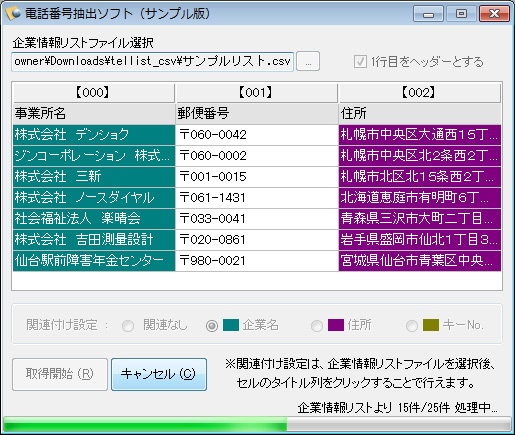Viewport: 515px width, 435px height.
Task: Click address 宮城県仙台市青葉区中央...
Action: click(420, 261)
